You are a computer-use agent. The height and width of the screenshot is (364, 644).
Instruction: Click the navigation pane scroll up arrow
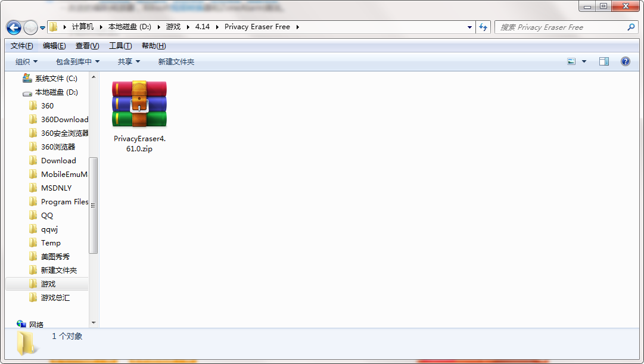click(94, 77)
